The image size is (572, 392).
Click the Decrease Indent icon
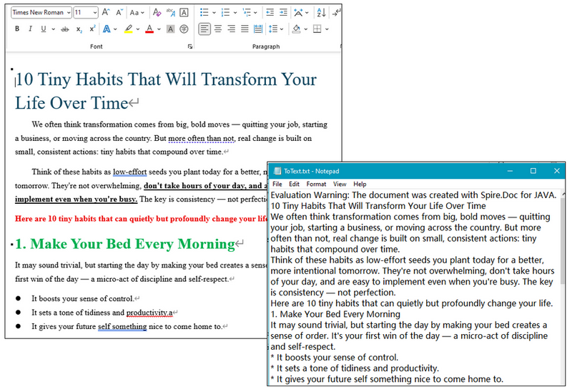pos(270,12)
